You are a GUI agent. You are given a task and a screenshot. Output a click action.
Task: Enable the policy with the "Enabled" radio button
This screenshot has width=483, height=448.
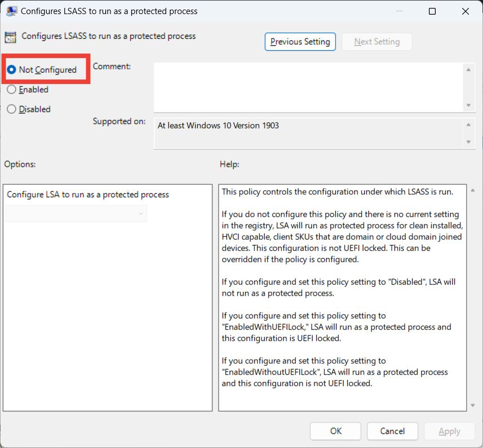pos(12,89)
